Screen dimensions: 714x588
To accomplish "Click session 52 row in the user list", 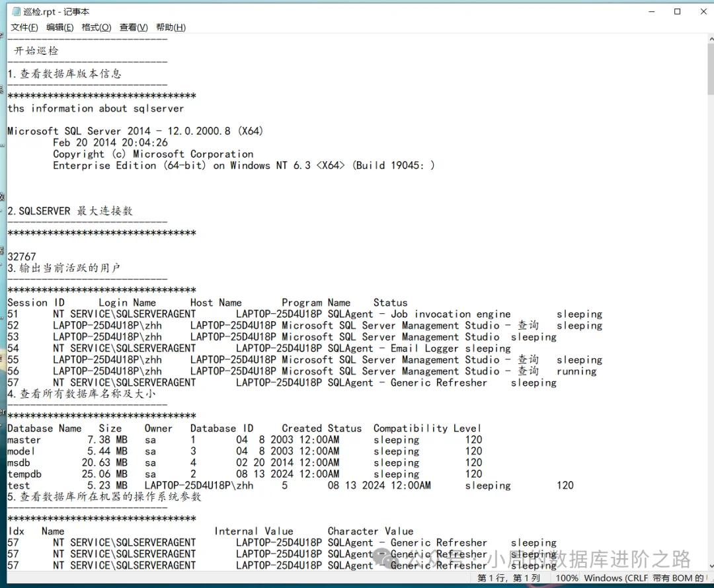I will pyautogui.click(x=305, y=326).
